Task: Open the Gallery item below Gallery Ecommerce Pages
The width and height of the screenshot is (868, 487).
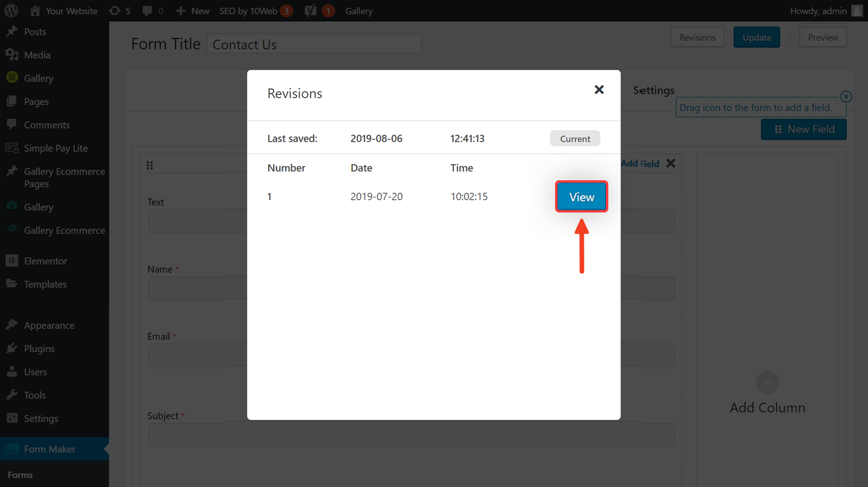Action: 39,207
